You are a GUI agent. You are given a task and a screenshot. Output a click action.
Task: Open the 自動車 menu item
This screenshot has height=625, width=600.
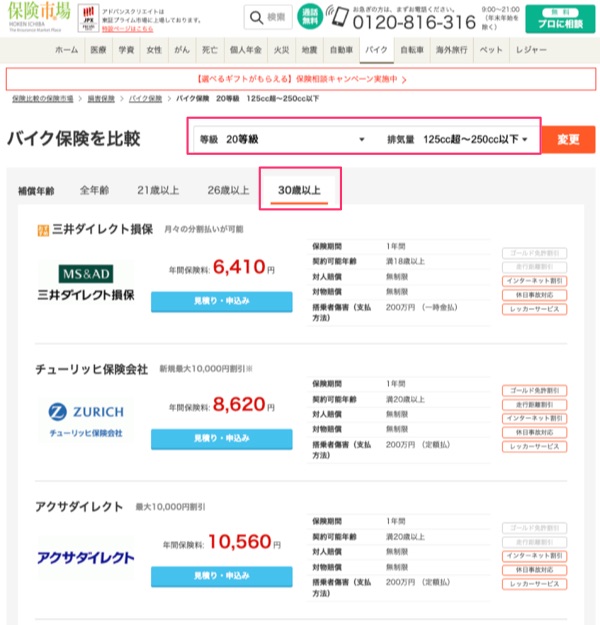(x=341, y=50)
